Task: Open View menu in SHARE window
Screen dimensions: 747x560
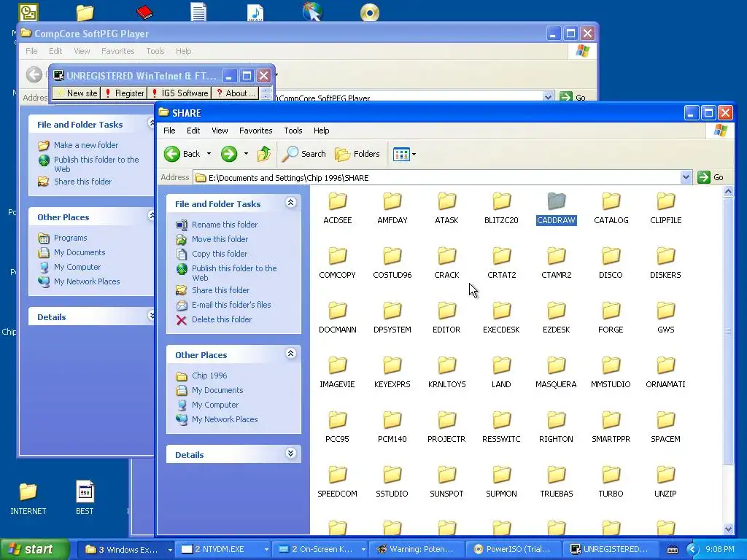Action: 220,131
